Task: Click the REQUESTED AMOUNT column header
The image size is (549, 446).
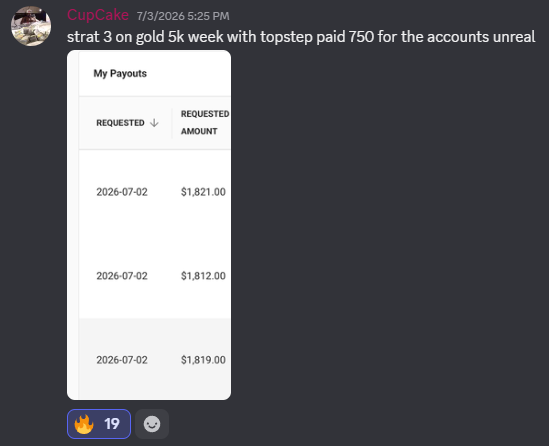Action: coord(205,123)
